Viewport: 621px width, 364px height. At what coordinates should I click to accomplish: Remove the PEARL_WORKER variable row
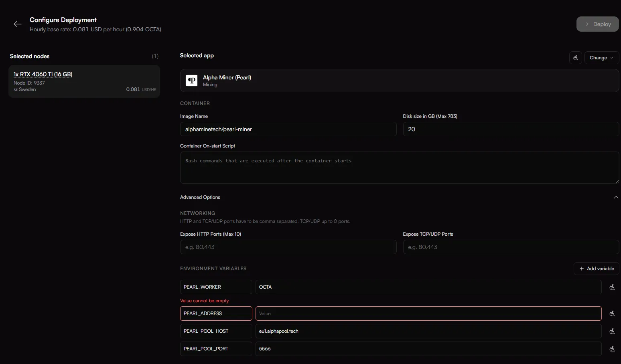tap(612, 287)
